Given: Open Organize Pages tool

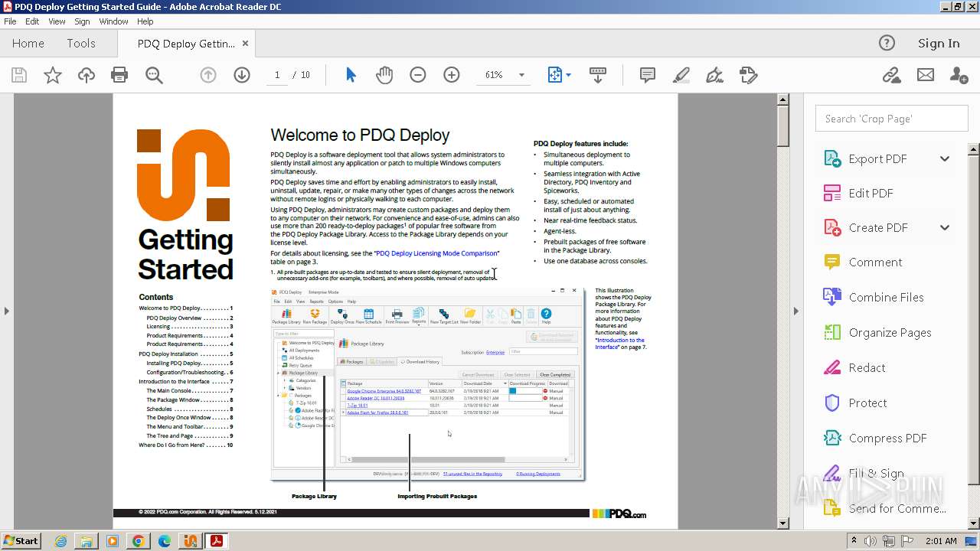Looking at the screenshot, I should (890, 332).
